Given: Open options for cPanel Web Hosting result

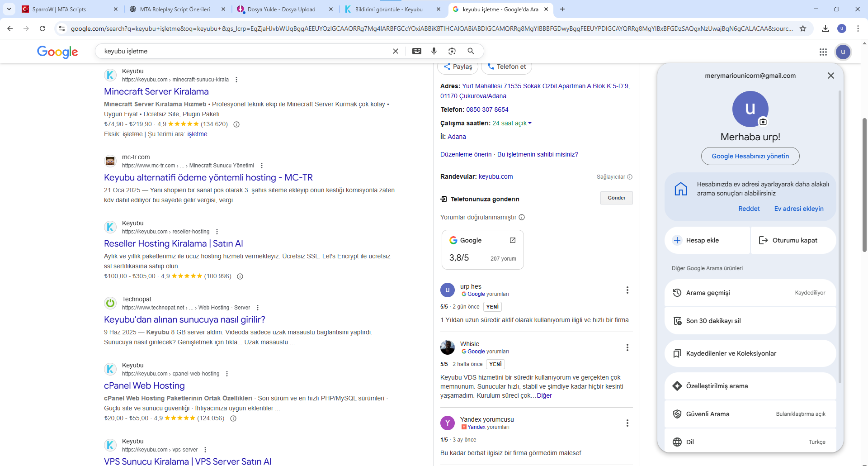Looking at the screenshot, I should point(227,374).
